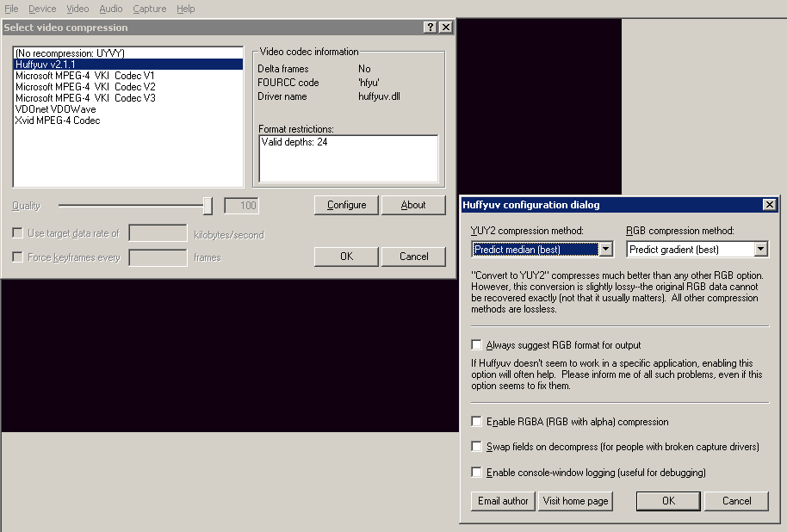Select No recompression: UYVY entry
This screenshot has width=787, height=532.
click(x=128, y=53)
